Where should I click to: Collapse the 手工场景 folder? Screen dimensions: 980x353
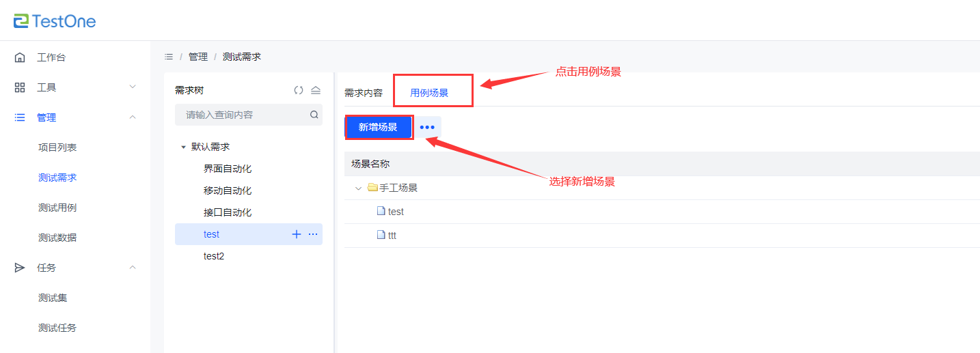(358, 188)
